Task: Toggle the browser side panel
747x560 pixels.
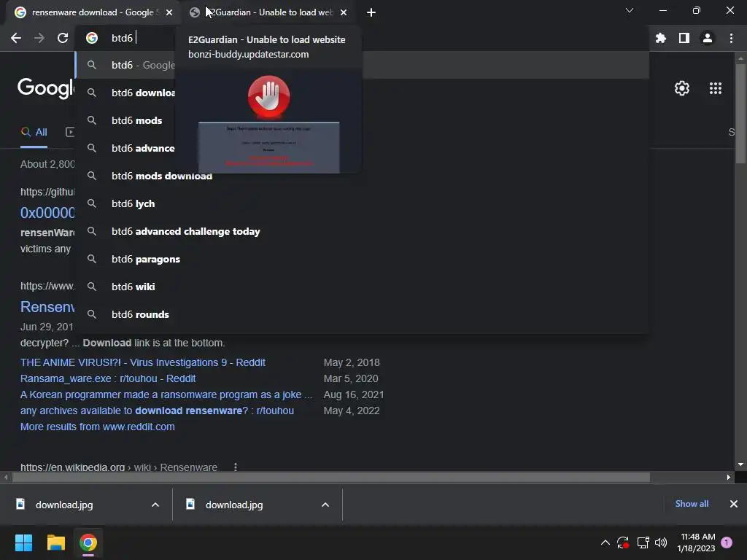Action: coord(684,38)
